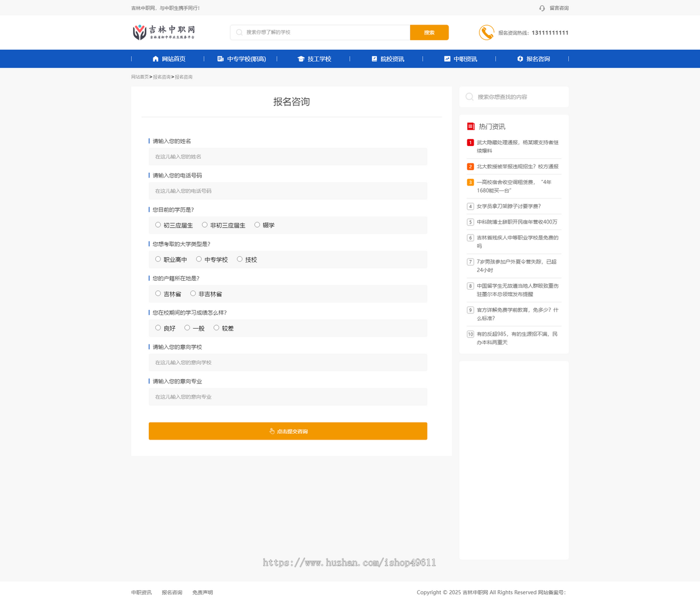Click the red 热门资讯 panel icon

(470, 126)
